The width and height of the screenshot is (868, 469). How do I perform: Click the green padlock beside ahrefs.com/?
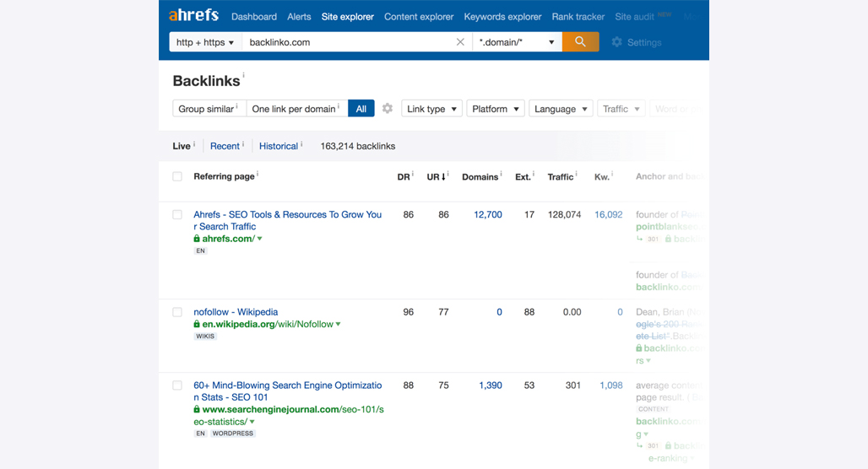point(197,239)
